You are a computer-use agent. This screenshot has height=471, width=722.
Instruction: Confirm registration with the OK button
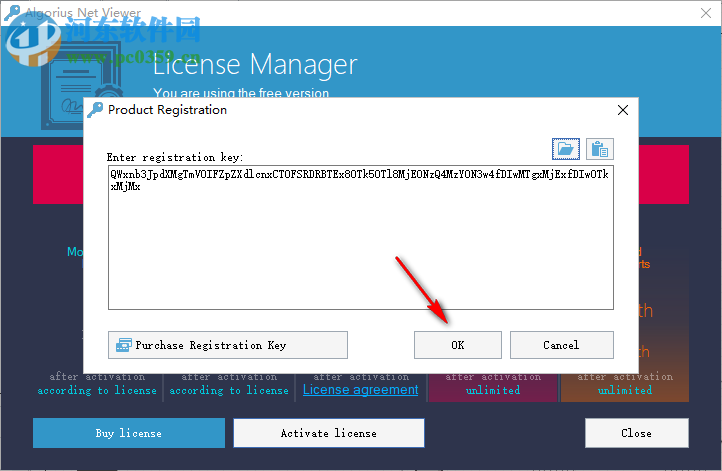[458, 345]
